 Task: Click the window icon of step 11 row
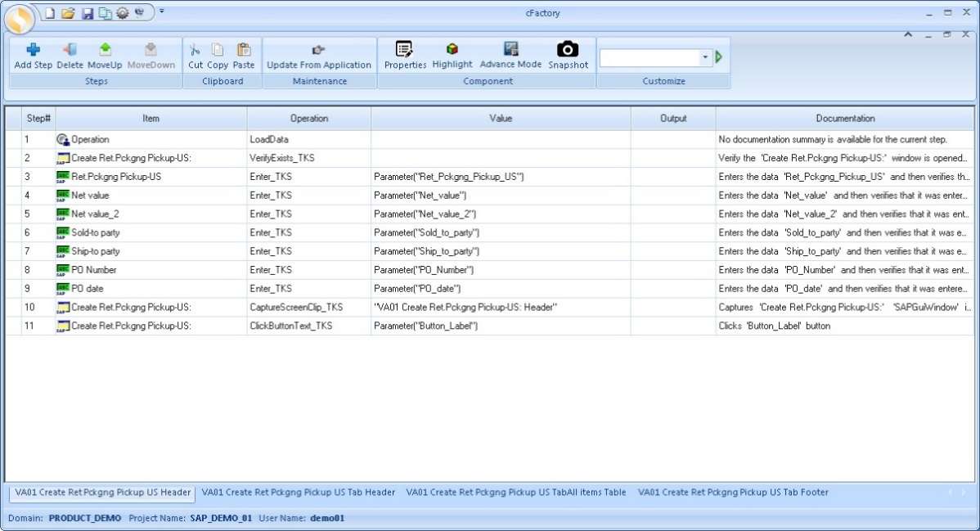pyautogui.click(x=62, y=326)
